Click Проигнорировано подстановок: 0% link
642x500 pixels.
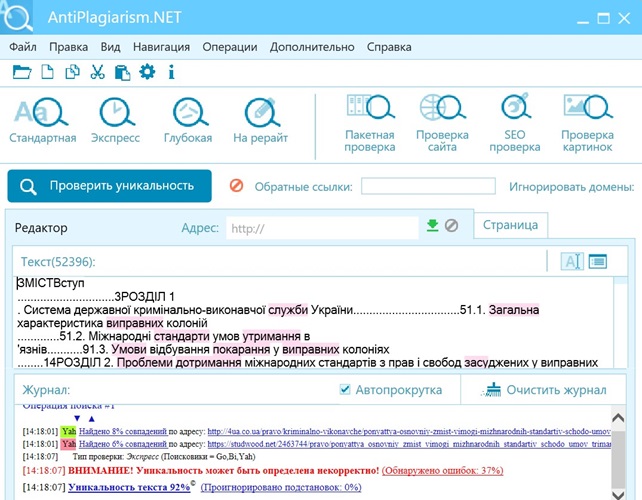click(281, 487)
